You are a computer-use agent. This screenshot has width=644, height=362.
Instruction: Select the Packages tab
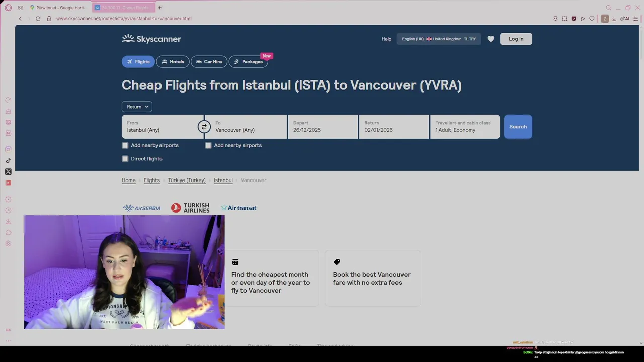click(x=248, y=62)
